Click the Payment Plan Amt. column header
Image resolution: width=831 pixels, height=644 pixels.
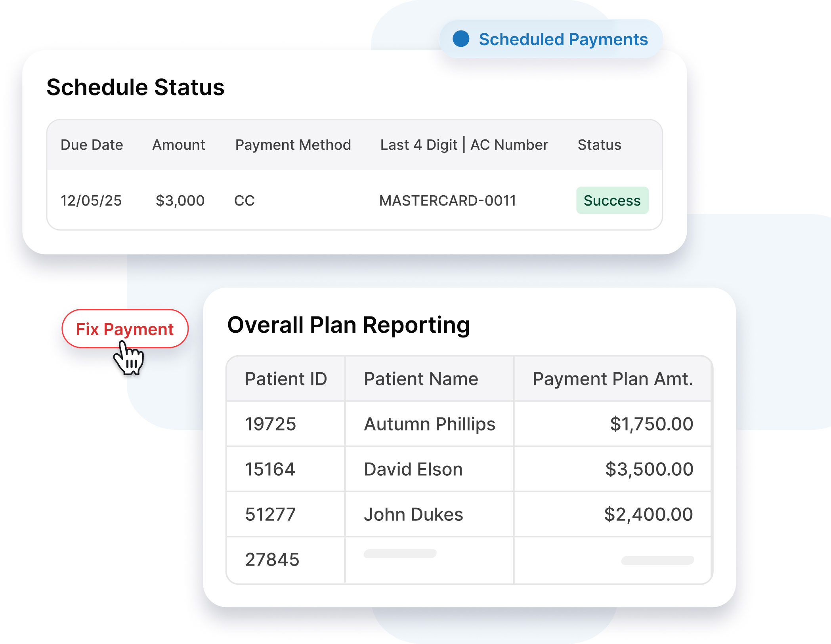tap(613, 379)
